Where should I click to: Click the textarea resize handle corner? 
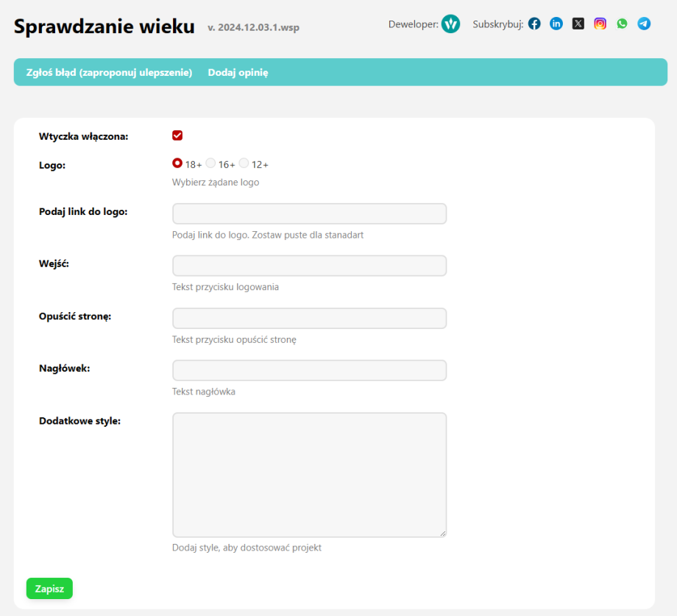[x=444, y=534]
